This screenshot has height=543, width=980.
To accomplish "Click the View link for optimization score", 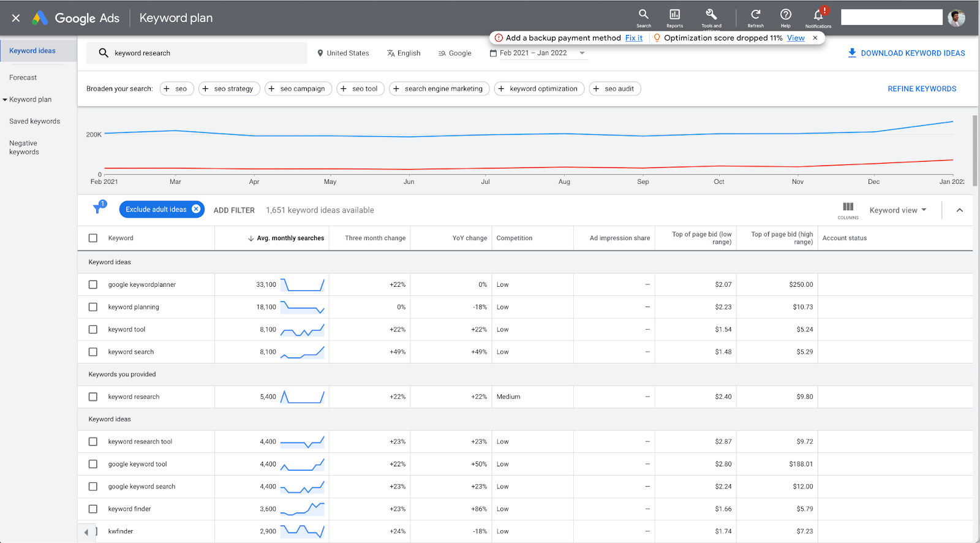I will (796, 38).
